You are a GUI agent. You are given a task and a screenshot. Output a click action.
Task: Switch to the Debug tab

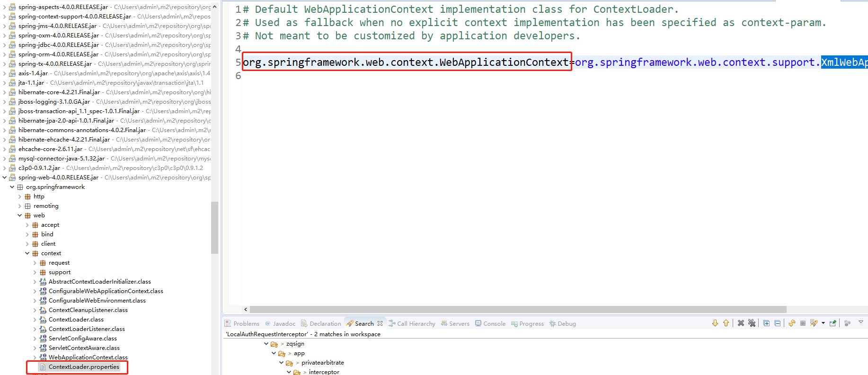562,324
